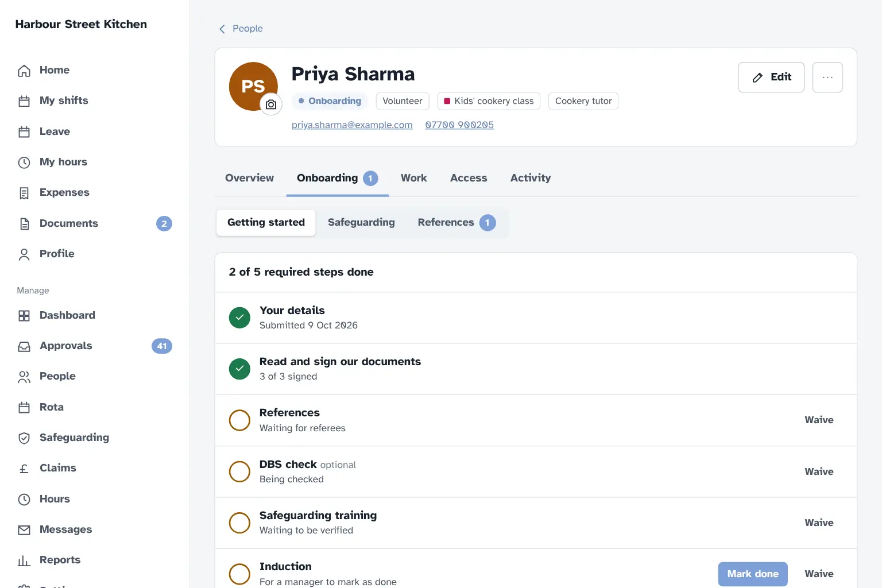Switch to the Access tab
Image resolution: width=882 pixels, height=588 pixels.
click(469, 178)
